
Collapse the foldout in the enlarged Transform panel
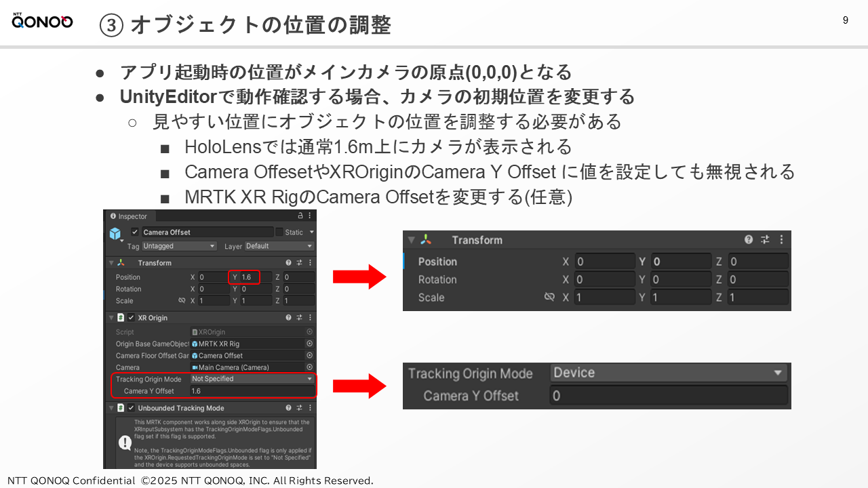click(x=410, y=240)
